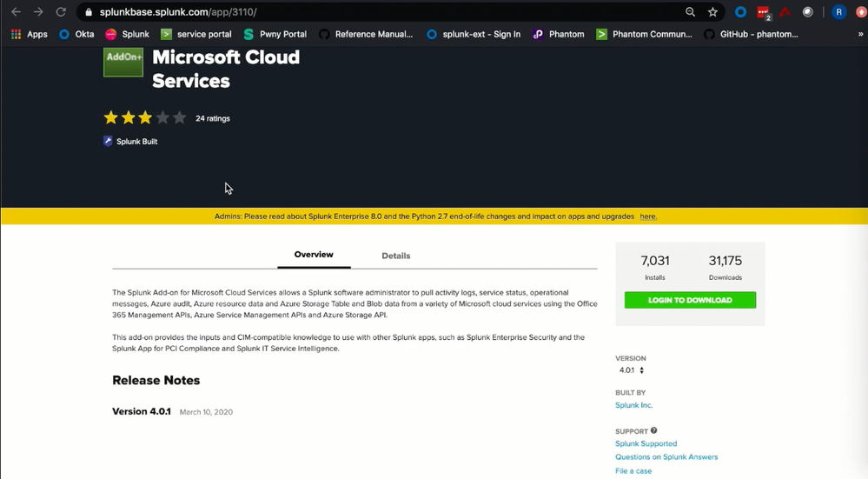
Task: Open the Reference Manual bookmark
Action: [x=366, y=34]
